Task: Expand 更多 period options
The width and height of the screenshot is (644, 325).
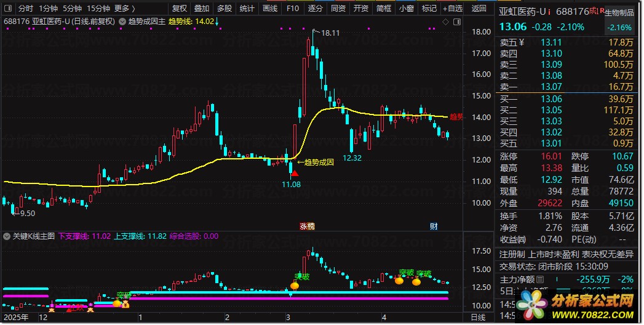Action: tap(124, 8)
